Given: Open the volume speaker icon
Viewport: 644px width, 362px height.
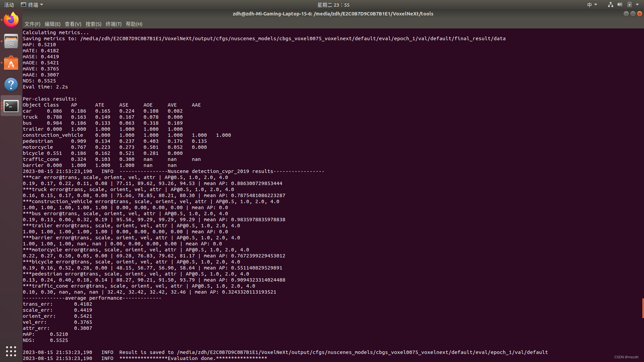Looking at the screenshot, I should 620,5.
